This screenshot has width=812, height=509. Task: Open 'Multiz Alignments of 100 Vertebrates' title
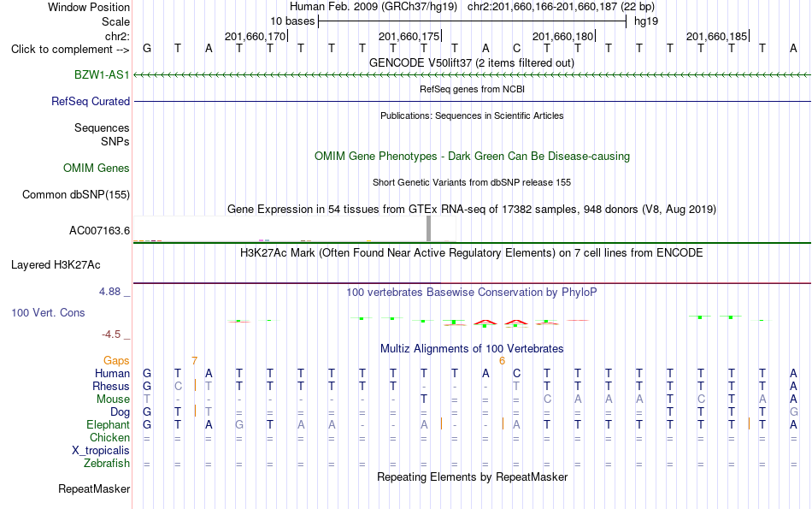[x=472, y=349]
